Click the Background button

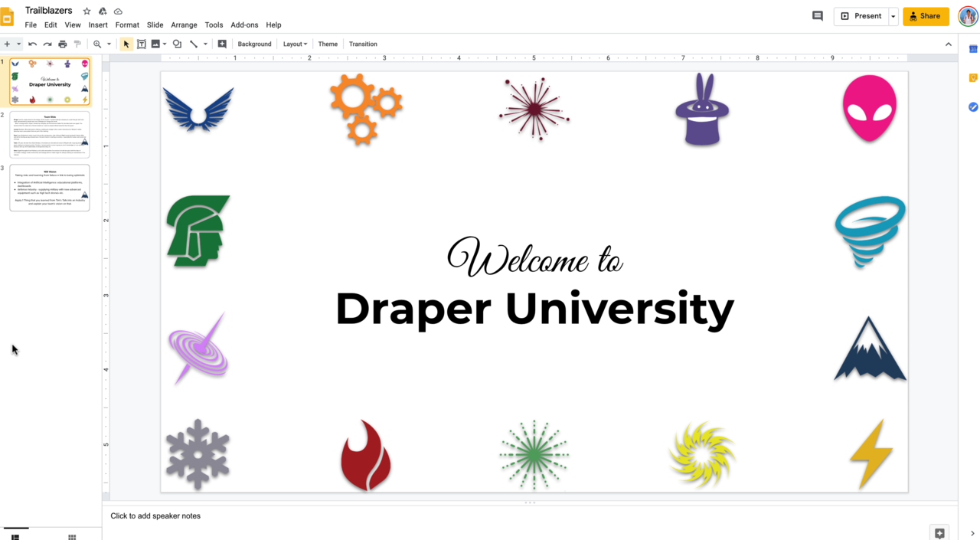coord(254,44)
